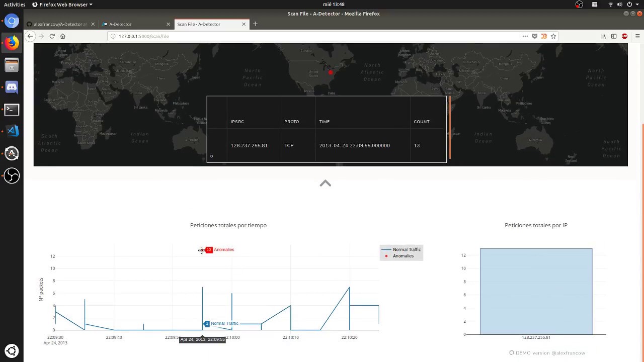Click the red 13 anomaly hover label
This screenshot has height=362, width=644.
coord(209,250)
